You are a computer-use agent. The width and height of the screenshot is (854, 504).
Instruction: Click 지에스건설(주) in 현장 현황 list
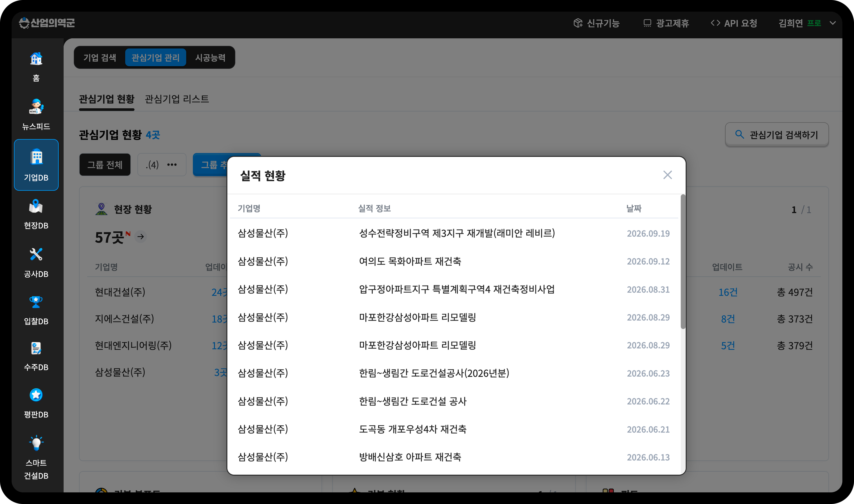124,319
